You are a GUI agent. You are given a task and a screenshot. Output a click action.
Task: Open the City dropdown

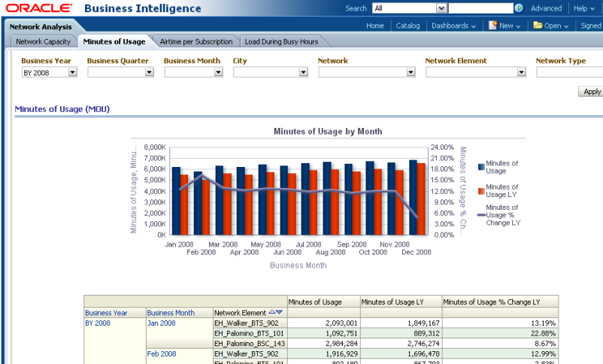[304, 72]
